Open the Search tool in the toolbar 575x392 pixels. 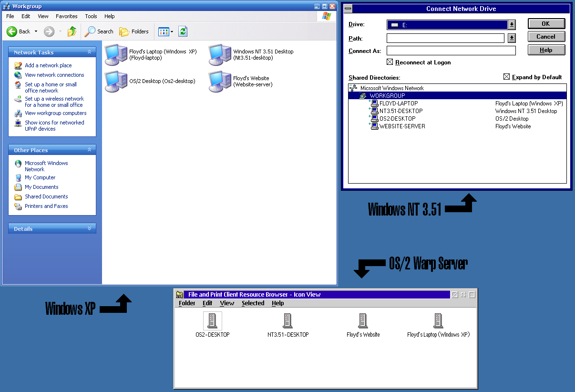99,31
